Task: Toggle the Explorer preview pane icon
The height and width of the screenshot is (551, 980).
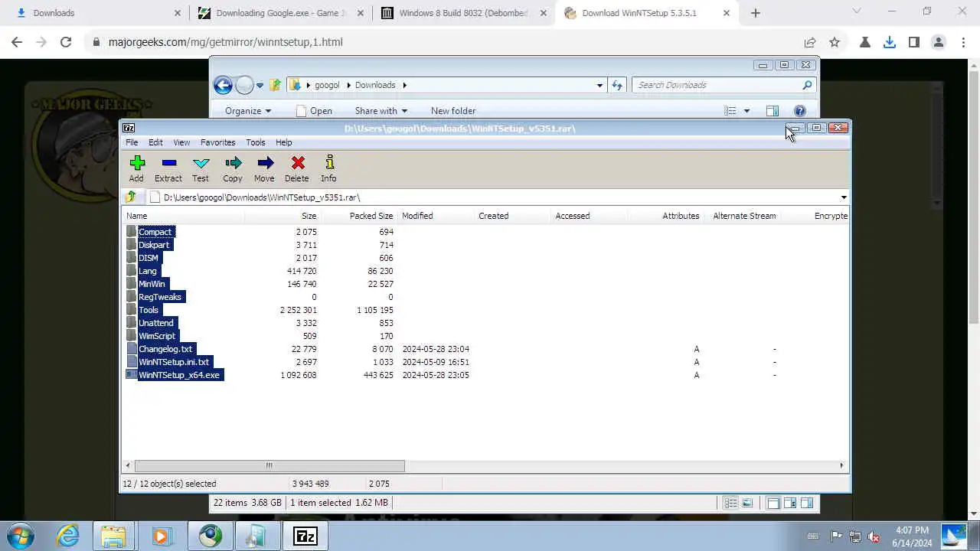Action: point(772,111)
